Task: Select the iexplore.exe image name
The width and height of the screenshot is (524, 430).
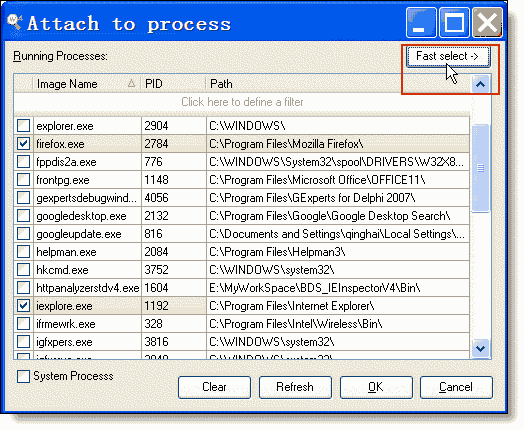Action: (64, 306)
